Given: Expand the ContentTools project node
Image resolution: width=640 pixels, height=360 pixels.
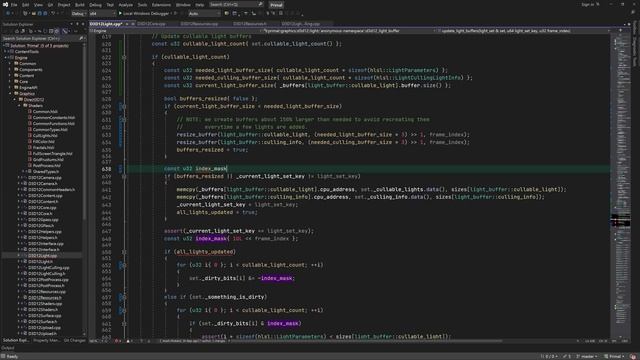Looking at the screenshot, I should pyautogui.click(x=6, y=51).
